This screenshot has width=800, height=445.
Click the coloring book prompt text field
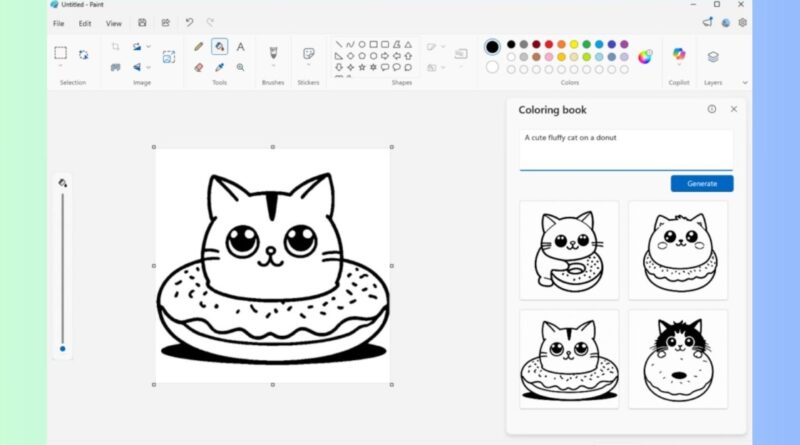pos(625,149)
